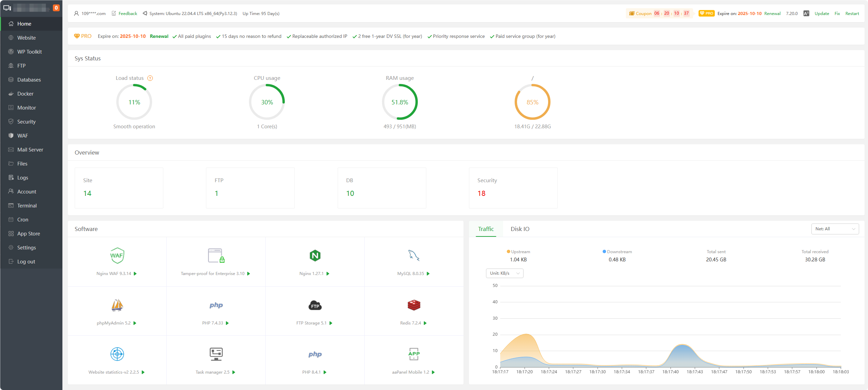Open Terminal in the sidebar
The height and width of the screenshot is (390, 868).
pyautogui.click(x=31, y=206)
